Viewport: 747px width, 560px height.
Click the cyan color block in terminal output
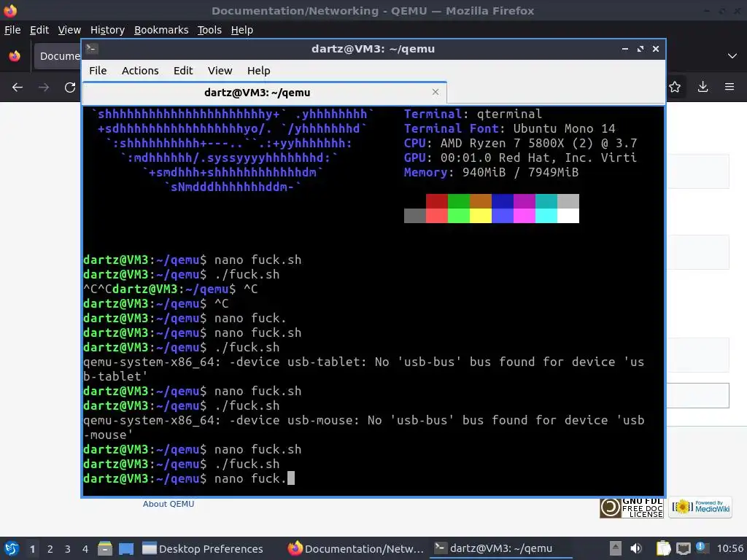546,216
